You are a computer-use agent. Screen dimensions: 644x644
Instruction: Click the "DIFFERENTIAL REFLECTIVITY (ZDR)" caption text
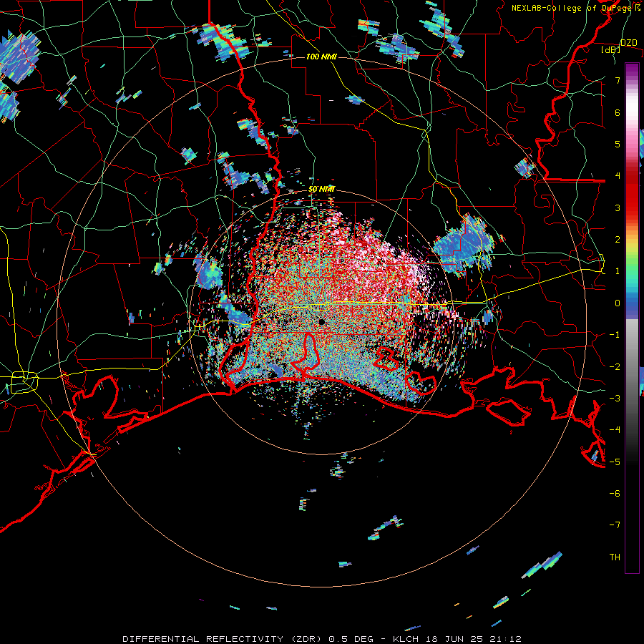223,639
